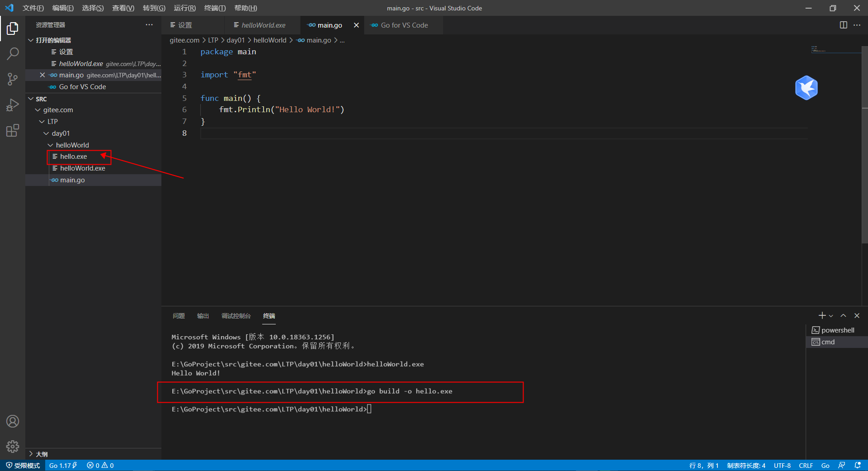Click the notifications bell in status bar
Viewport: 868px width, 471px height.
(x=858, y=465)
